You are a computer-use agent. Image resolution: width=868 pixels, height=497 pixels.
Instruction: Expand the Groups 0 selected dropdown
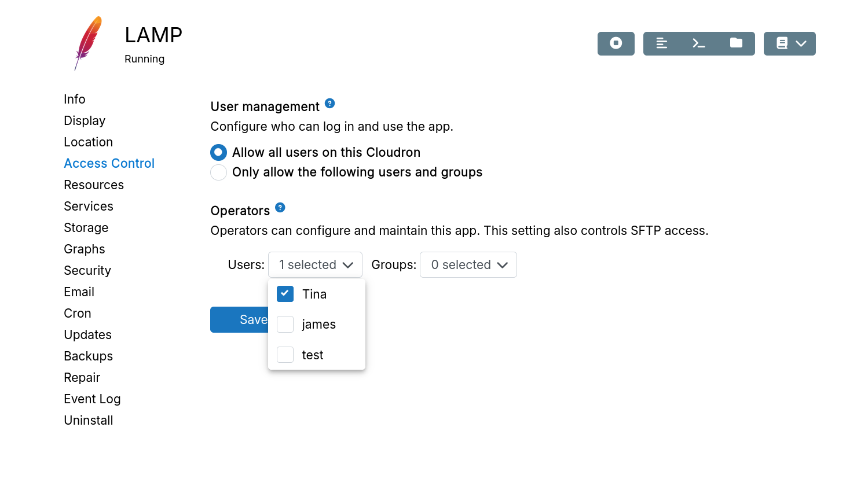click(x=468, y=265)
